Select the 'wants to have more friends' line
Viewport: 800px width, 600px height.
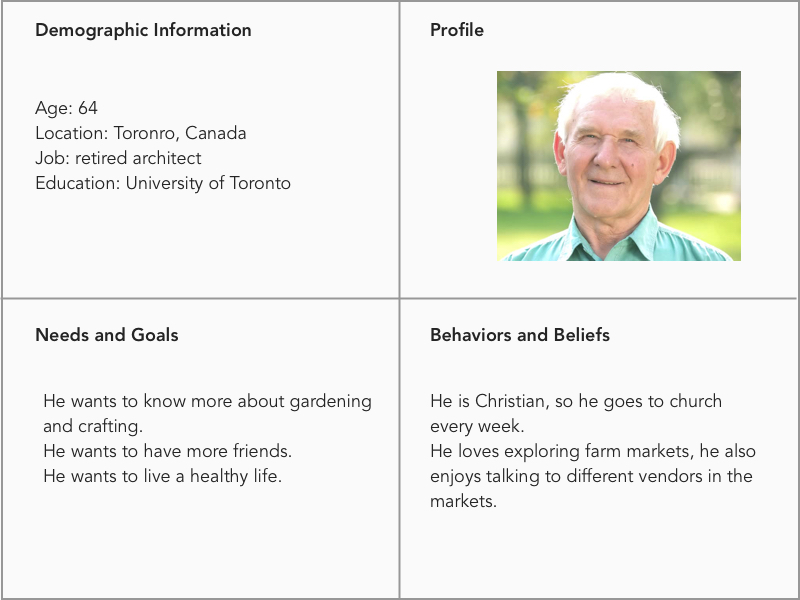tap(167, 451)
